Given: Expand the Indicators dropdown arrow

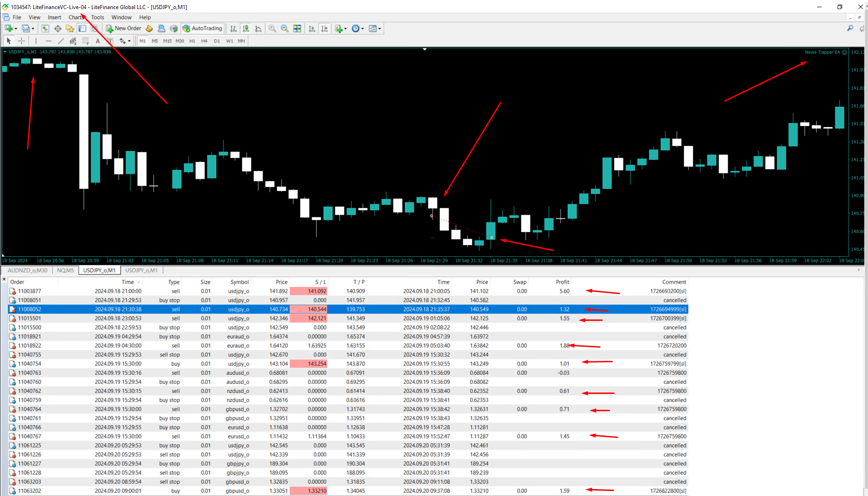Looking at the screenshot, I should (346, 29).
